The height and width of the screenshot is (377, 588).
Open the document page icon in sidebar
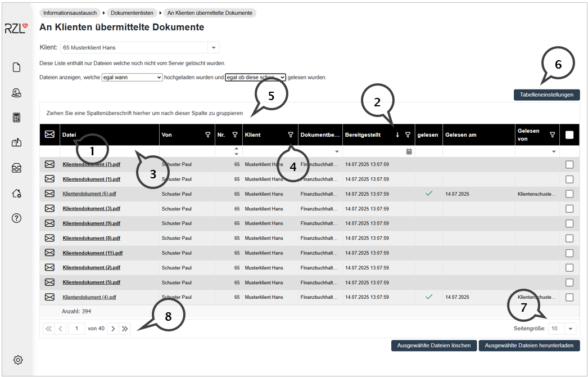[17, 68]
